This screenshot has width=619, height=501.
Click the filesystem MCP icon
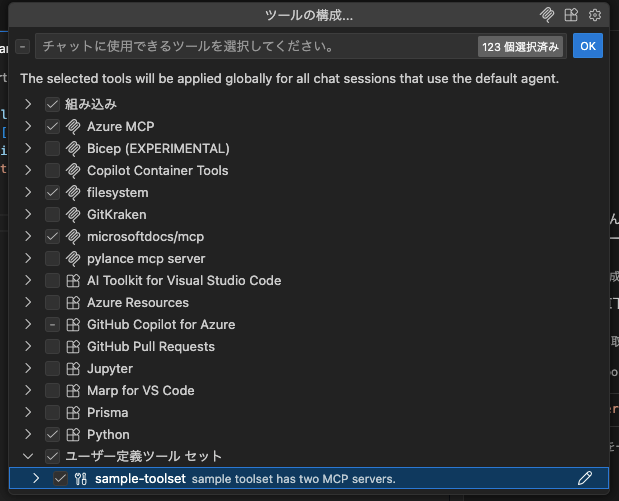(73, 193)
